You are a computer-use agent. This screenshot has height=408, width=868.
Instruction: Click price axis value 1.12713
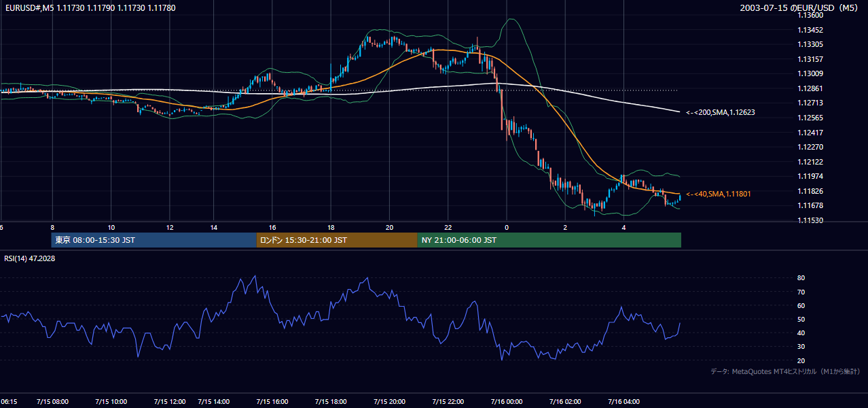tap(811, 103)
